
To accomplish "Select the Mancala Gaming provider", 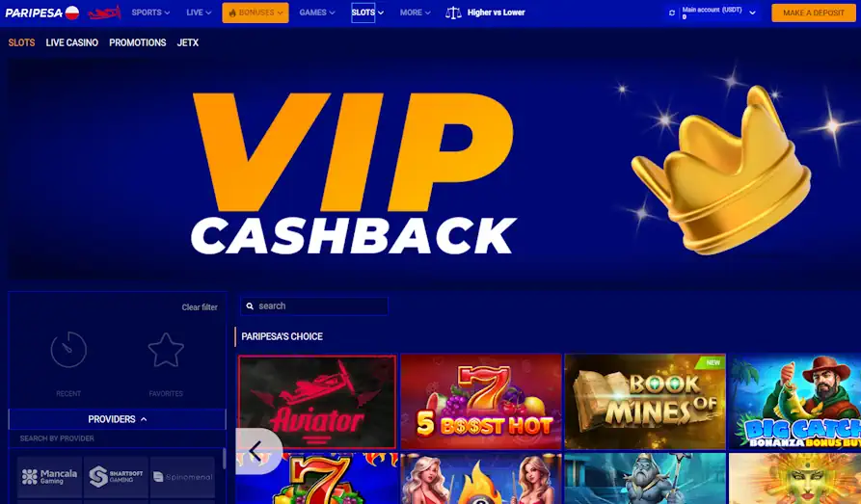I will 49,477.
